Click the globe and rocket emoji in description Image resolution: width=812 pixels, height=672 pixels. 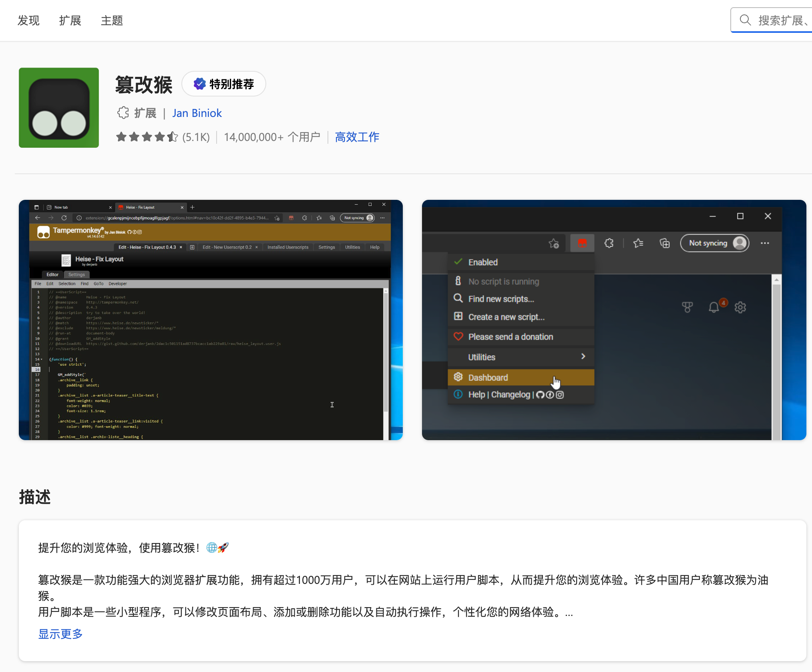pos(217,547)
